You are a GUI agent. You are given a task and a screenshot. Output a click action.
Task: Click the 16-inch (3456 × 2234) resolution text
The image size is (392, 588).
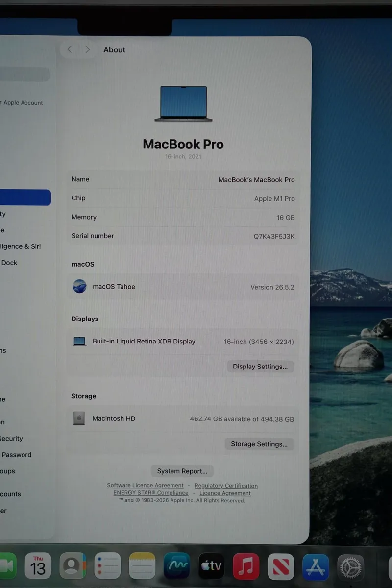(x=259, y=342)
